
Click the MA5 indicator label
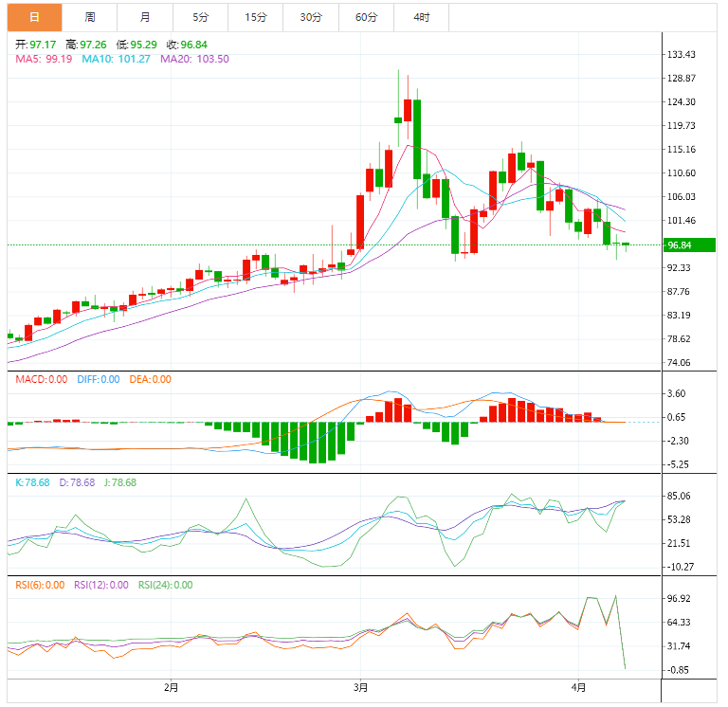tap(44, 59)
